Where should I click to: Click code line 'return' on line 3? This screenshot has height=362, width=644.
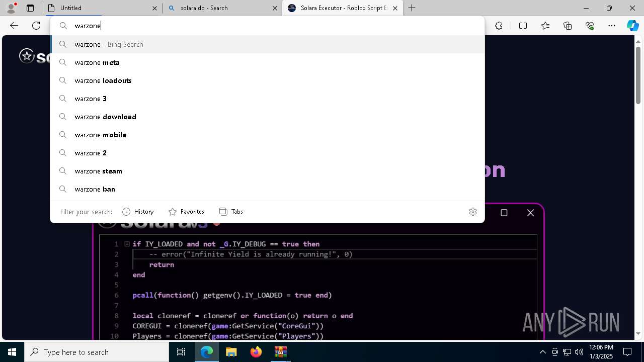coord(162,264)
